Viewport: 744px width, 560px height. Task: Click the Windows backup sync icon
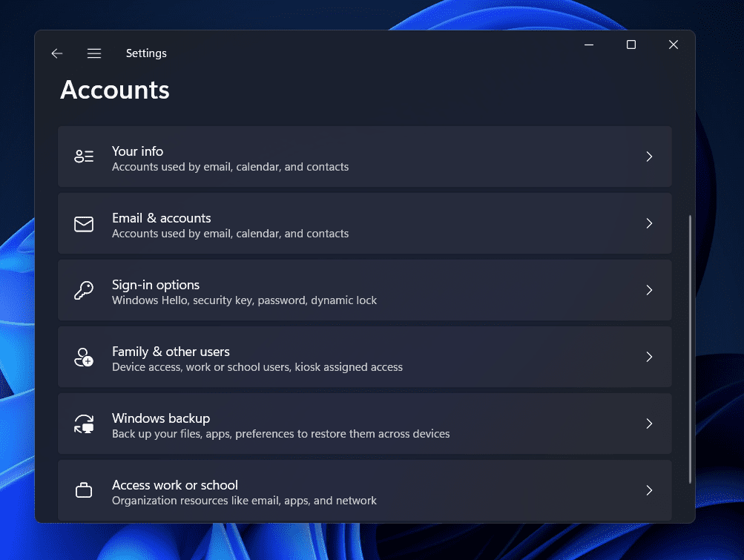[84, 424]
